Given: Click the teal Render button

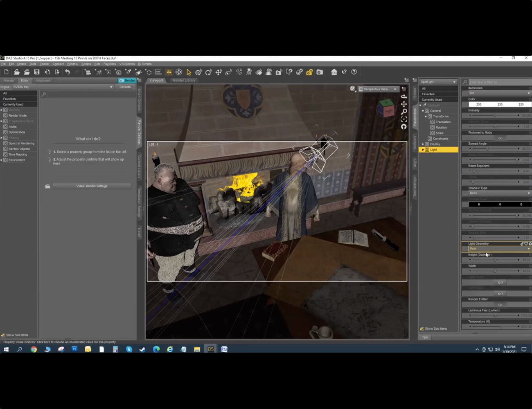Looking at the screenshot, I should pos(127,81).
